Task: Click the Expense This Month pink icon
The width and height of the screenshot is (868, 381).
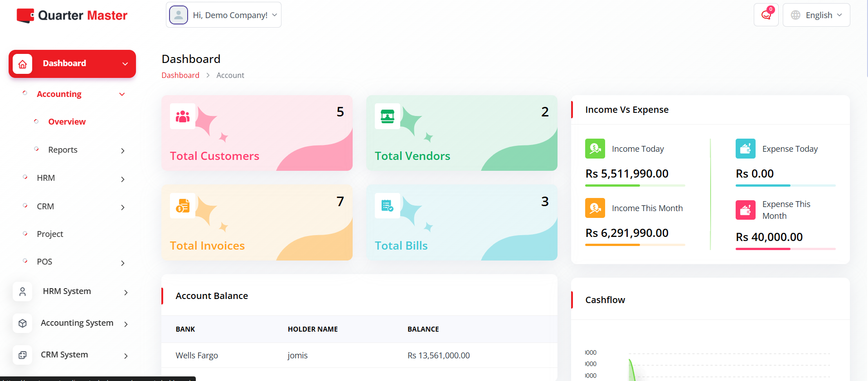Action: point(746,210)
